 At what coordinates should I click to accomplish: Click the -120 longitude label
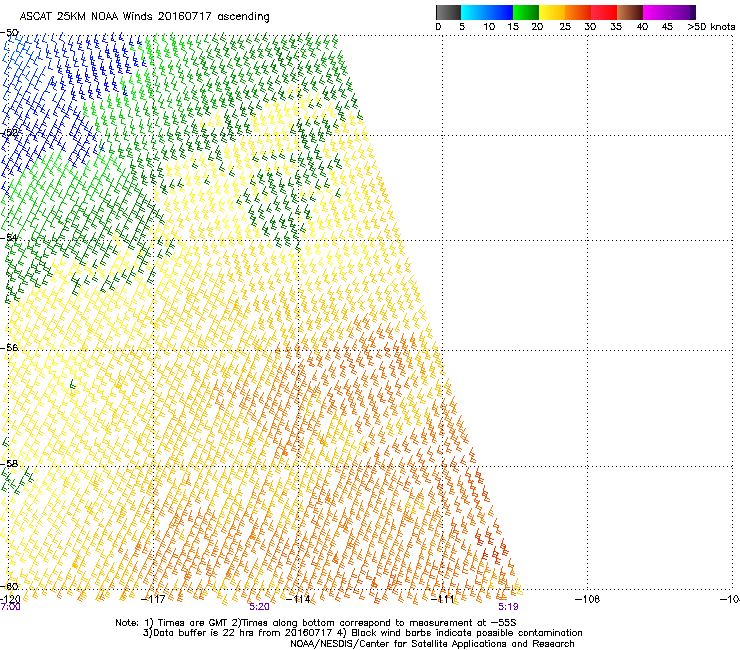point(10,599)
